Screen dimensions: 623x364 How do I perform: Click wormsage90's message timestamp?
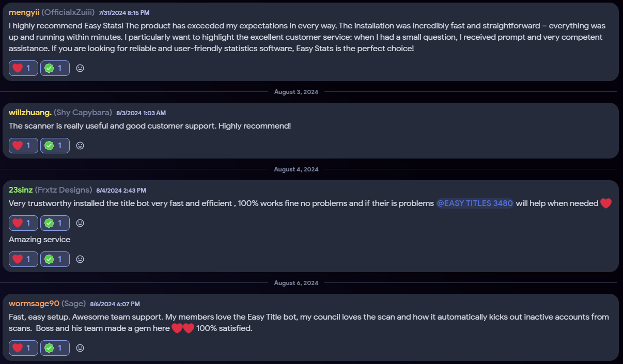[x=115, y=304]
